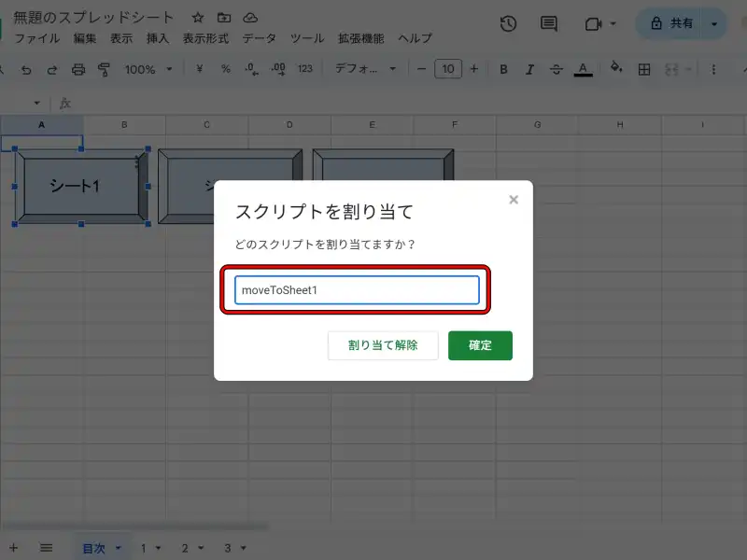Click the merge cells icon
The image size is (747, 560).
671,69
